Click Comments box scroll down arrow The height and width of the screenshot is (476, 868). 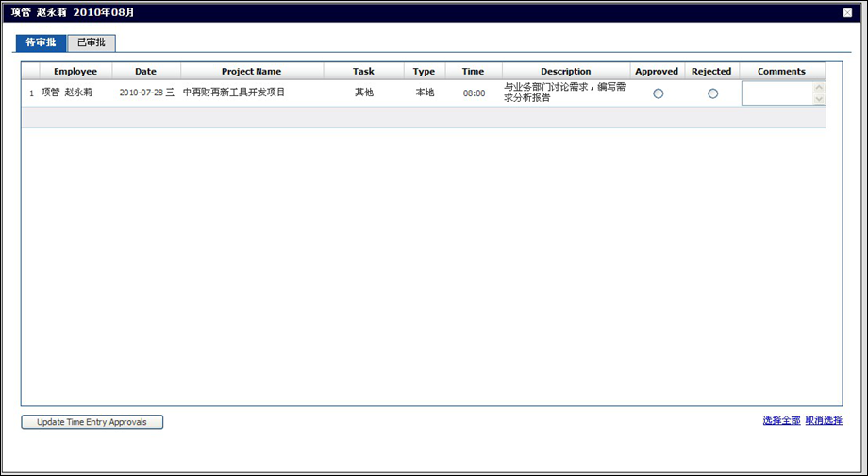pyautogui.click(x=818, y=99)
